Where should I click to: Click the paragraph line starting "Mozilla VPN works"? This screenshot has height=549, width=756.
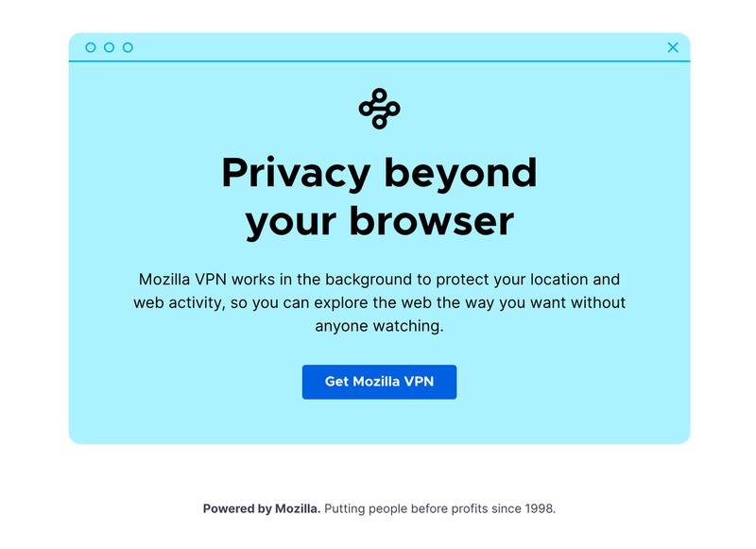380,280
